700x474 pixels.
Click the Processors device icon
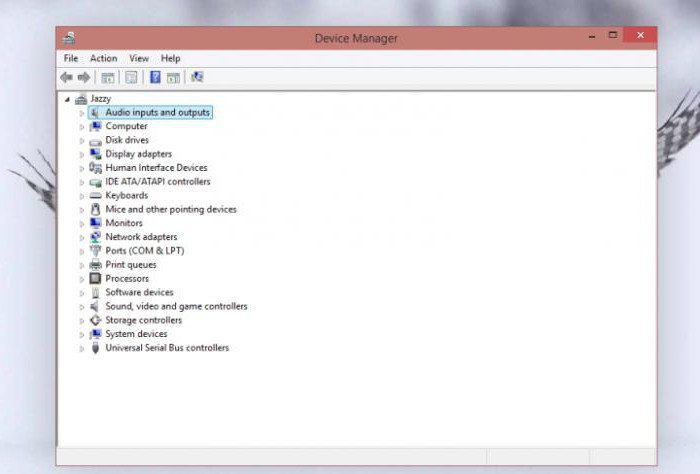(96, 279)
